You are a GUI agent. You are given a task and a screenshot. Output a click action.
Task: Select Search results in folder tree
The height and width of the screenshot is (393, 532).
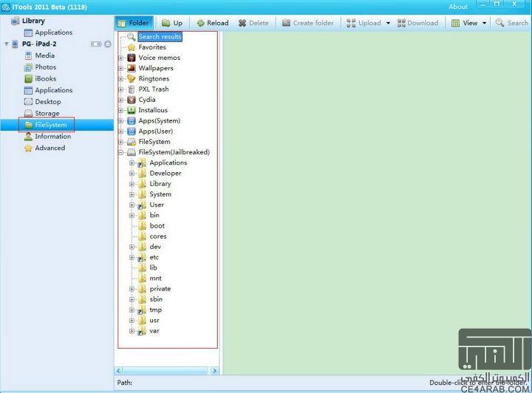pyautogui.click(x=160, y=37)
